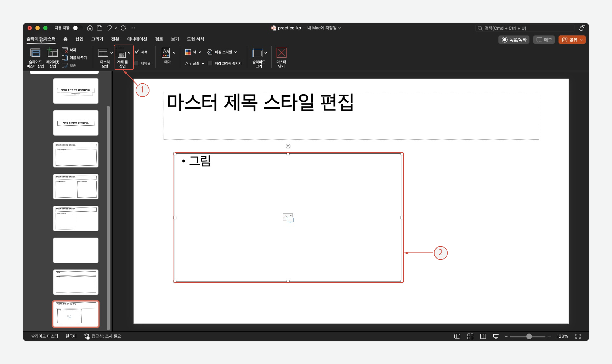The height and width of the screenshot is (364, 612).
Task: Open the Draw (그리기) tab
Action: [97, 39]
